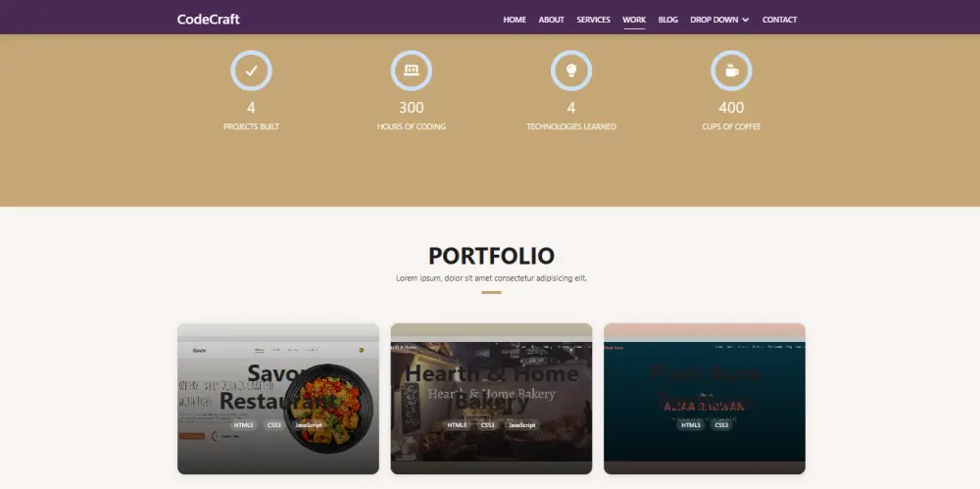Click the JavaScript tag on Savor card
The width and height of the screenshot is (980, 489).
click(309, 425)
